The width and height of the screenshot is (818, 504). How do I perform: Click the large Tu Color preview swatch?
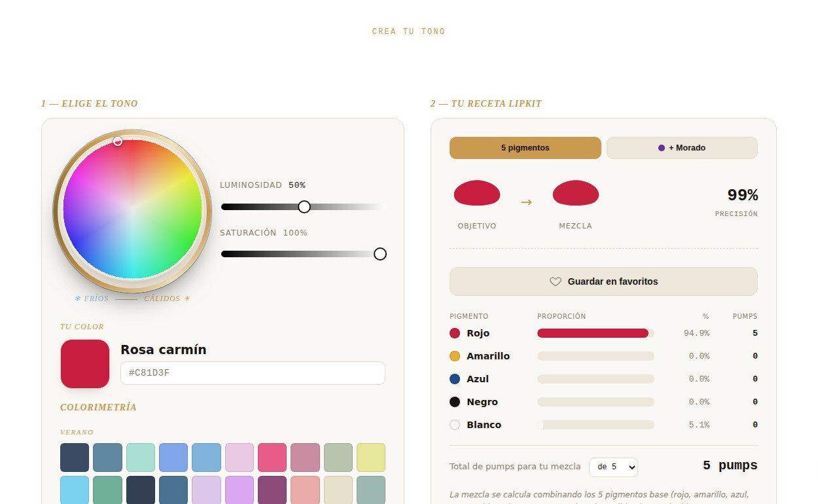tap(85, 364)
